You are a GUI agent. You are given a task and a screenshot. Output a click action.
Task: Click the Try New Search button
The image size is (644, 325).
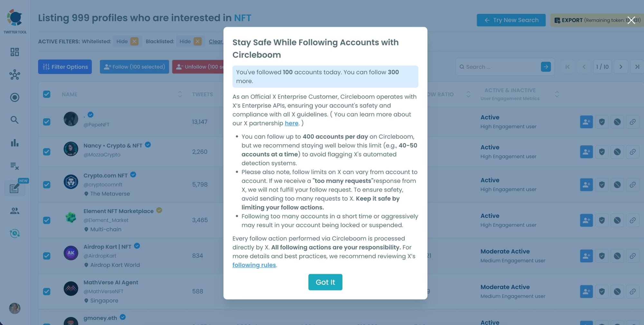(511, 20)
